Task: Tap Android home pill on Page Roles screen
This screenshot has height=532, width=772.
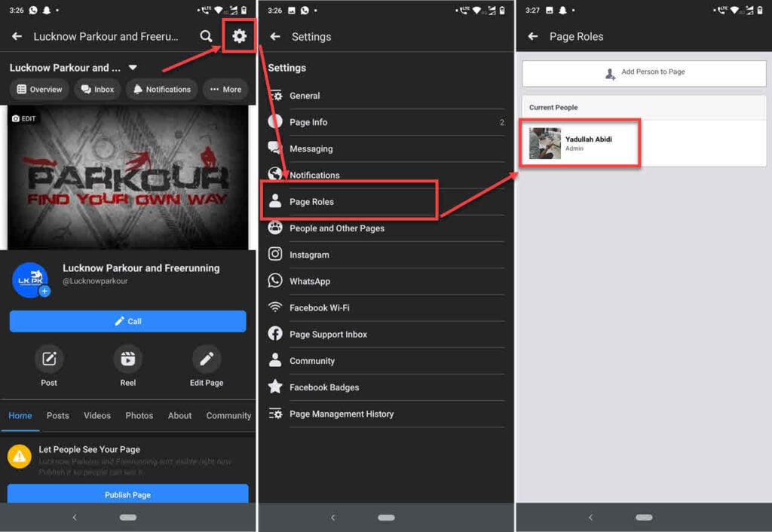Action: (644, 517)
